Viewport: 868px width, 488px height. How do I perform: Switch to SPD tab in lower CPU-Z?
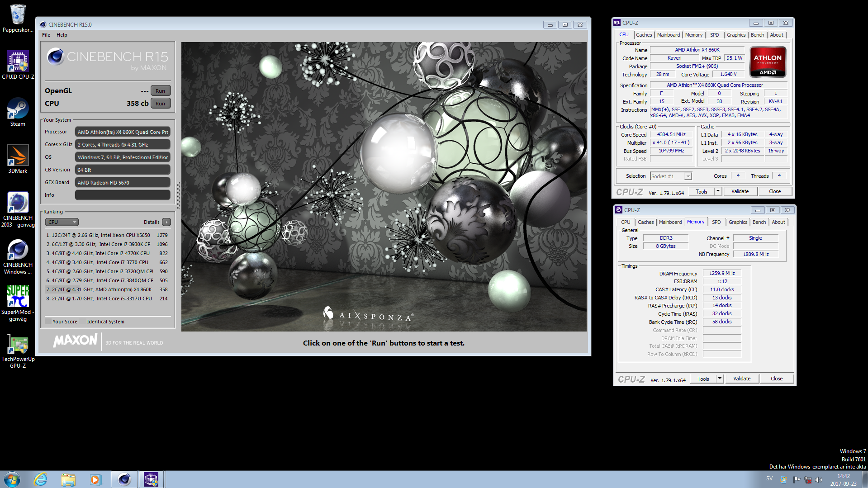click(x=716, y=222)
